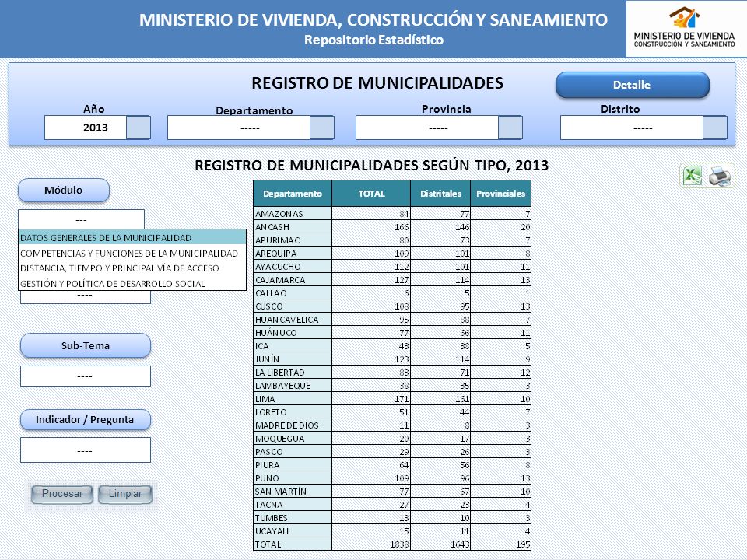Click LIMA total value 171
The image size is (747, 560).
pyautogui.click(x=371, y=398)
